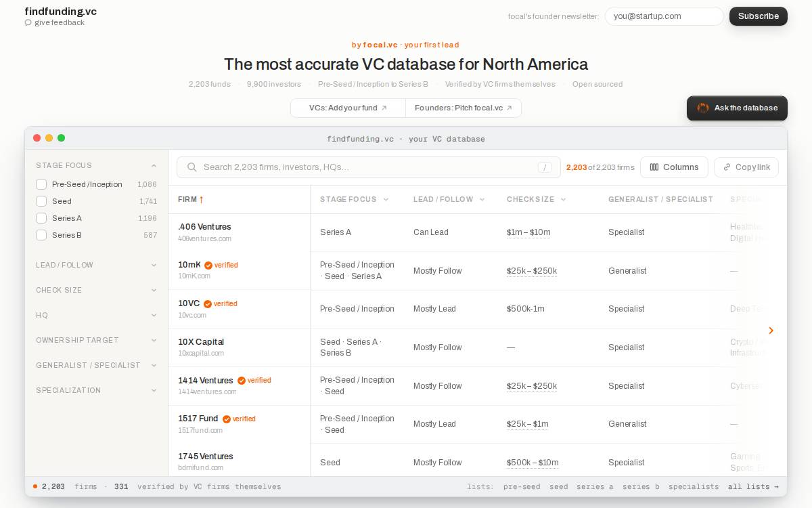Viewport: 812px width, 508px height.
Task: Click 1517fund.com website link
Action: [200, 430]
